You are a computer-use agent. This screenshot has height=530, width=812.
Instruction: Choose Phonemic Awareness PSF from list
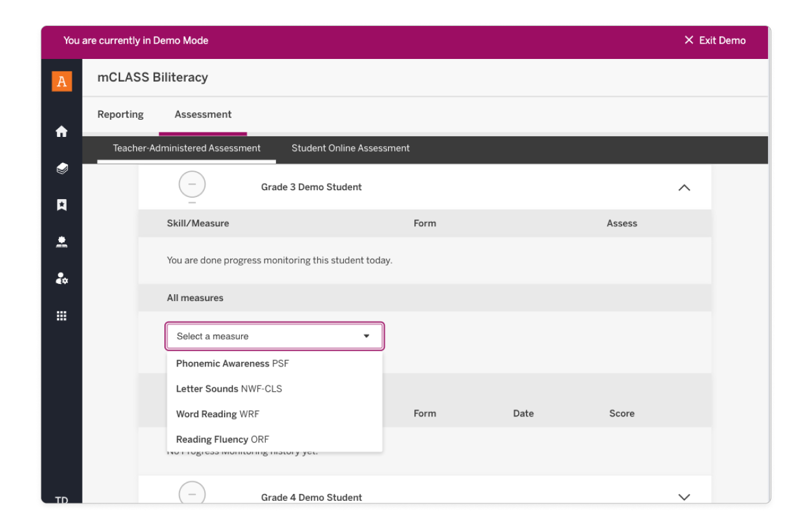point(233,364)
